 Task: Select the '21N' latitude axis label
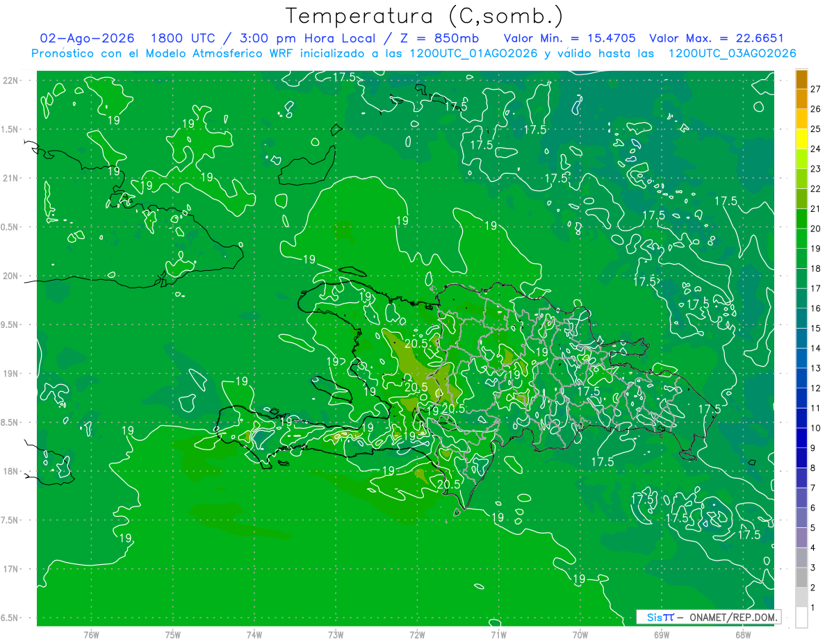pos(10,179)
